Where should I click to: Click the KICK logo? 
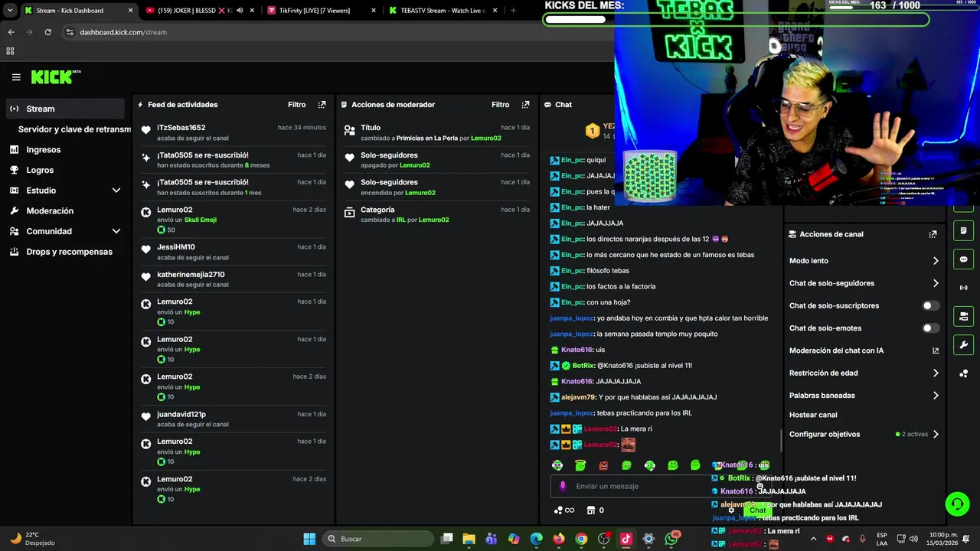55,77
